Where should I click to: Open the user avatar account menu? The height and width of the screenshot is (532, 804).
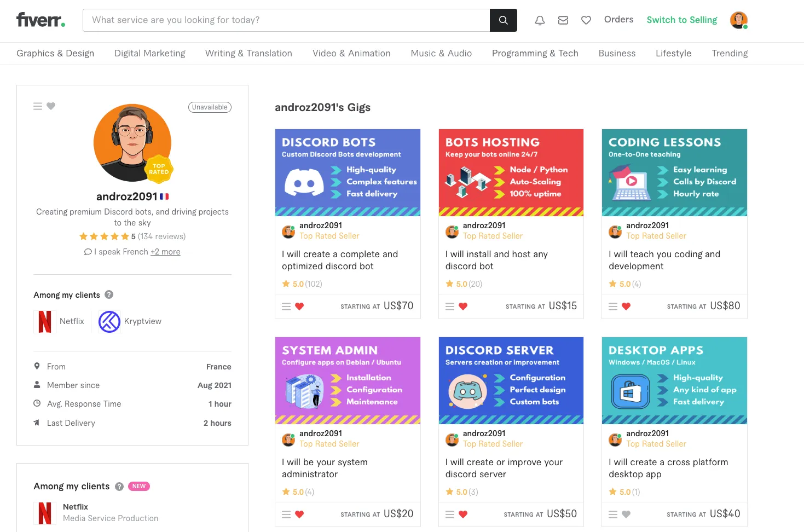738,20
